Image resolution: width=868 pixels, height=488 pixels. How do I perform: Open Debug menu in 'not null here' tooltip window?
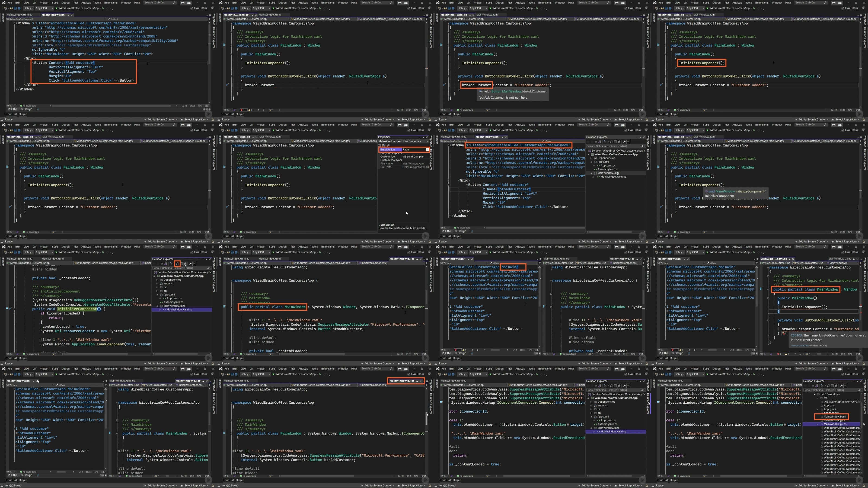click(x=500, y=2)
